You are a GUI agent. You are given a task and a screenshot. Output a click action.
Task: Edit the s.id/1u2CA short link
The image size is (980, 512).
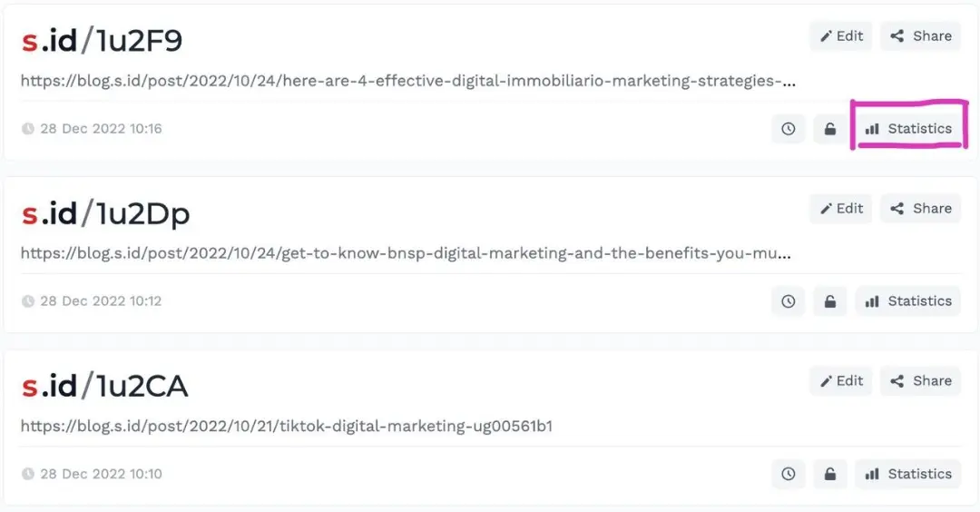point(841,381)
